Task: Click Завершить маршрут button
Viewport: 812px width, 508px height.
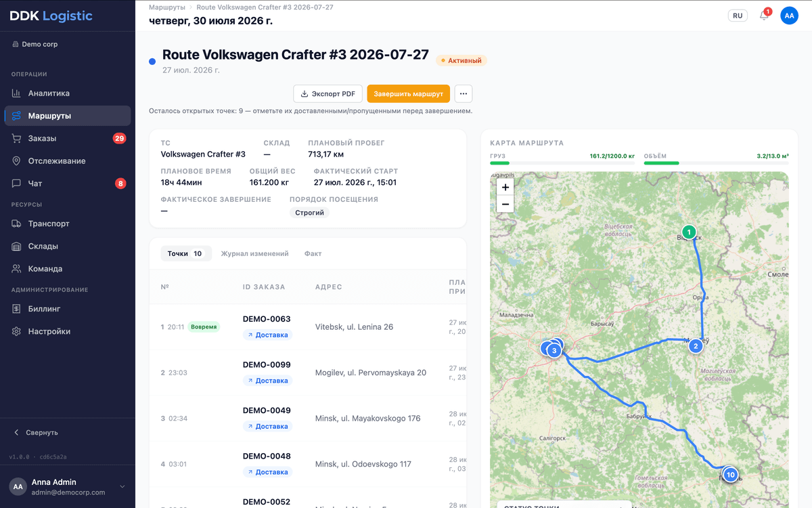Action: (408, 93)
